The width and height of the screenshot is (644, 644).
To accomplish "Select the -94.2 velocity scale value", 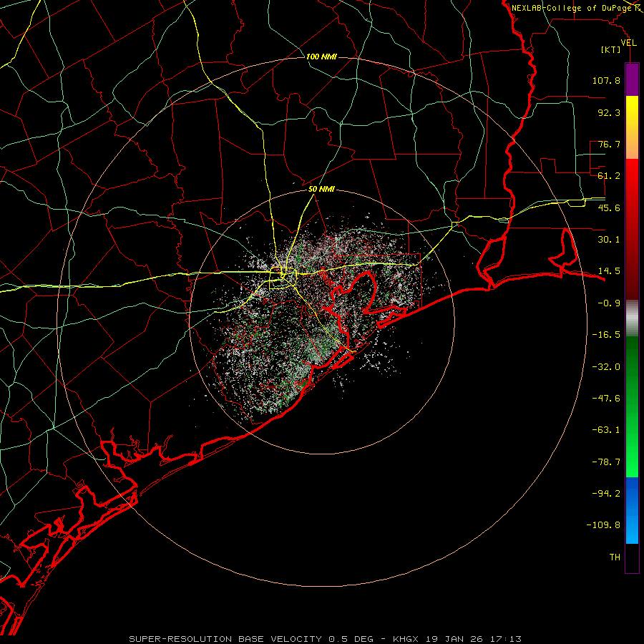I will 606,494.
